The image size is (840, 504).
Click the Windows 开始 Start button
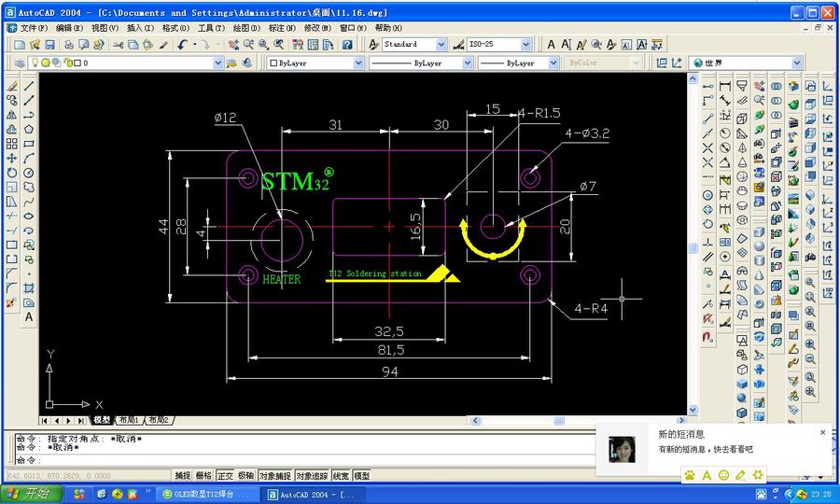pos(31,494)
